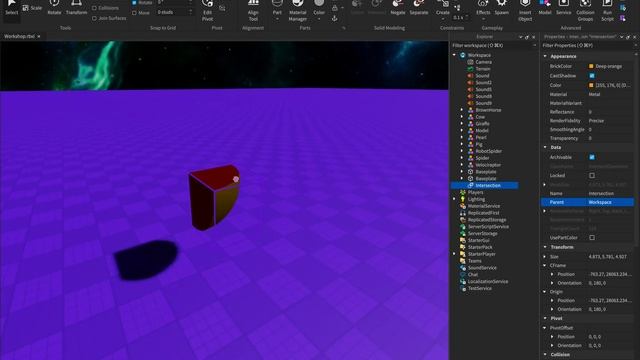Click the Negate solid modeling tool
This screenshot has width=640, height=360.
[x=398, y=7]
